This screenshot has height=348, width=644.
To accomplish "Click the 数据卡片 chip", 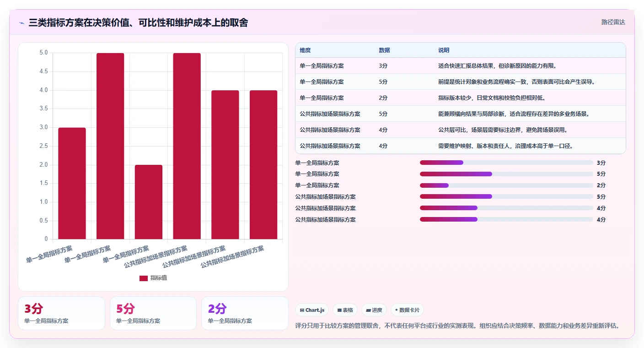I will coord(407,310).
